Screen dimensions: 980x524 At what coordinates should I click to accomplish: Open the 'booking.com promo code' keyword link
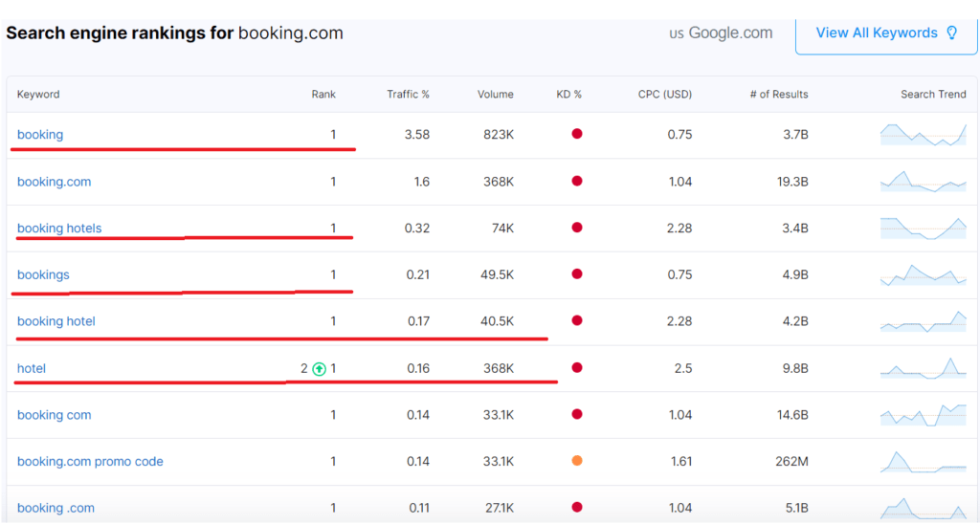point(90,462)
